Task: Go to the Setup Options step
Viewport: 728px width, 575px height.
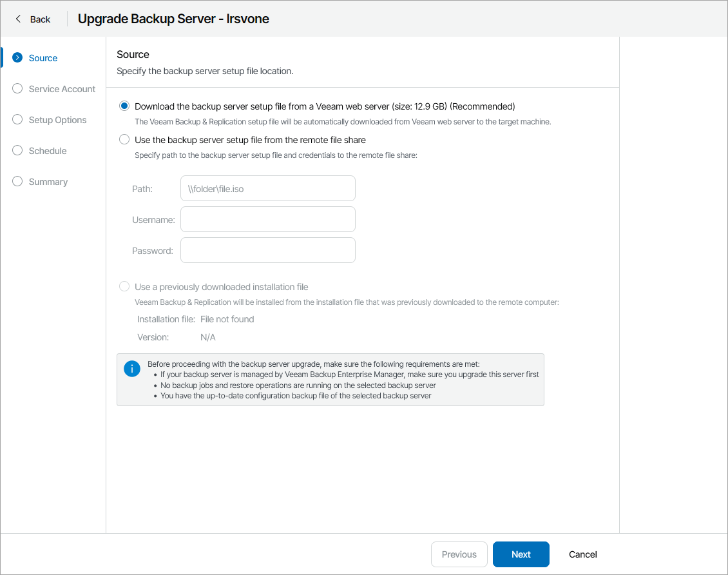Action: (x=57, y=120)
